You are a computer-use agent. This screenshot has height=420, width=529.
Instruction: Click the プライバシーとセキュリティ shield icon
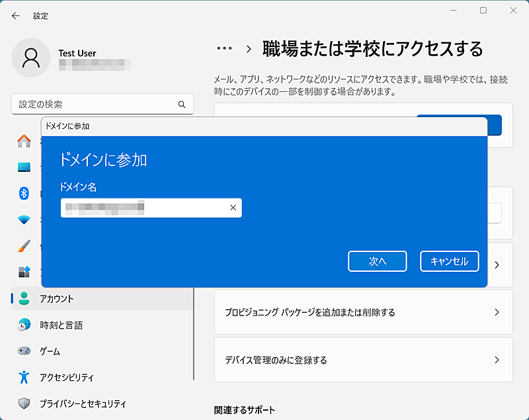(x=23, y=403)
